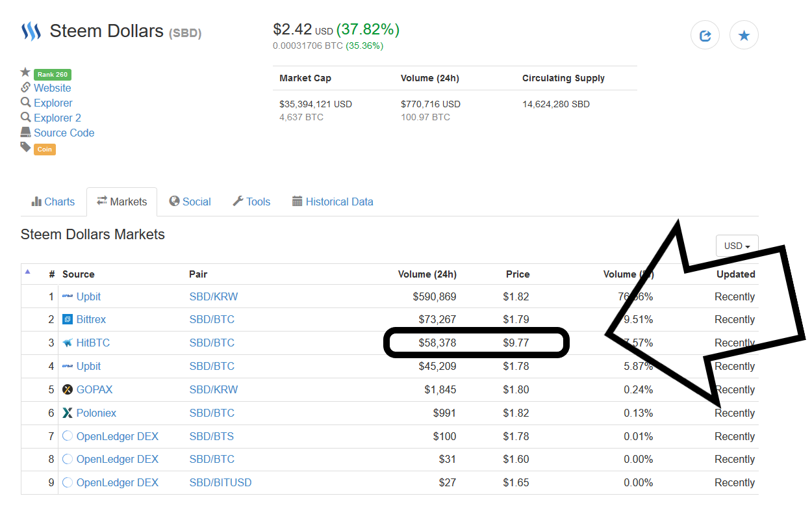Add Steem Dollars to watchlist star
812x522 pixels.
744,35
